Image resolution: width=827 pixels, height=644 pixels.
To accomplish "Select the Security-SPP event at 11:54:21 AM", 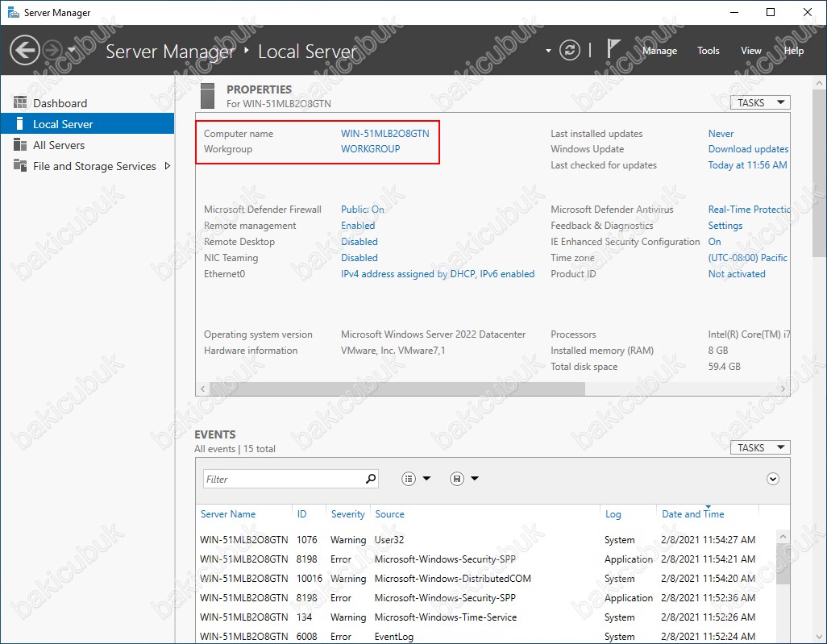I will [485, 559].
